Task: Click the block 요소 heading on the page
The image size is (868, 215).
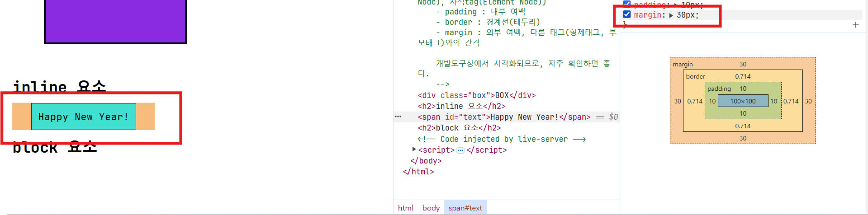Action: click(55, 147)
